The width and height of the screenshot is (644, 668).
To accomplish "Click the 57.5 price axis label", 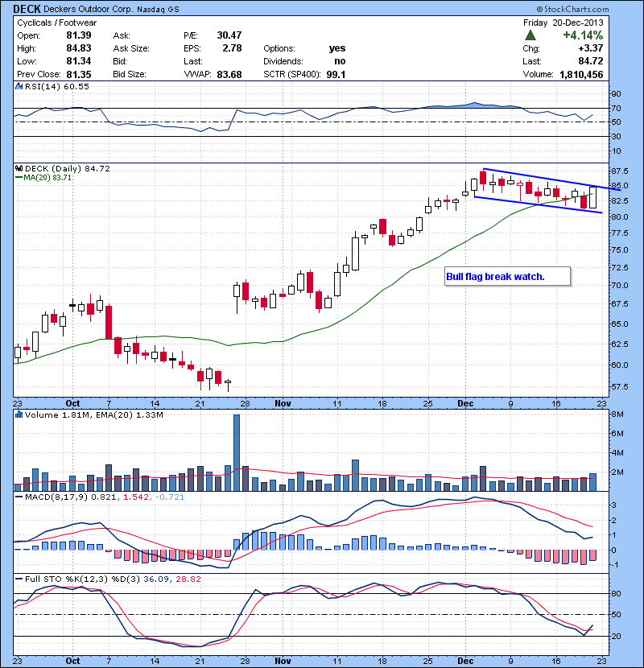I will (x=619, y=386).
